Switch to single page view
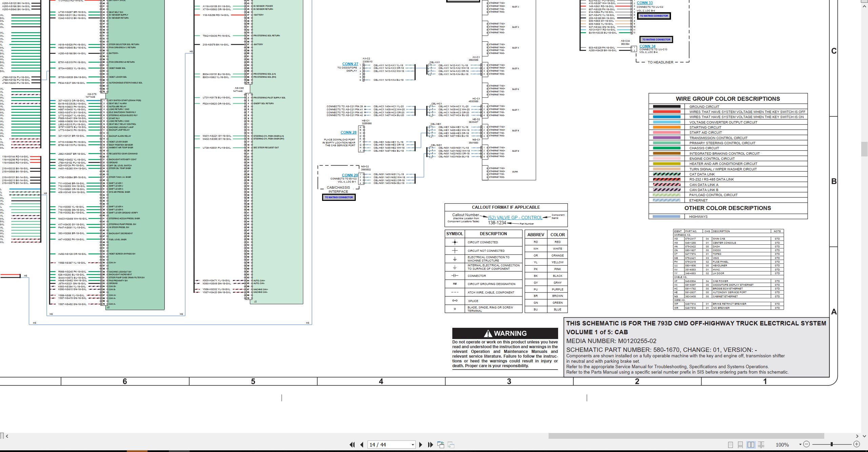 pyautogui.click(x=730, y=445)
